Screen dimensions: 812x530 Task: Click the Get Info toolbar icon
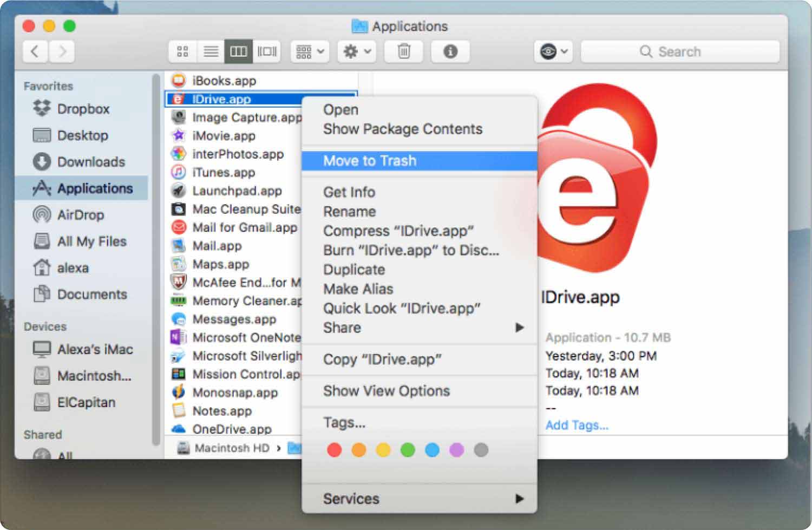tap(450, 52)
